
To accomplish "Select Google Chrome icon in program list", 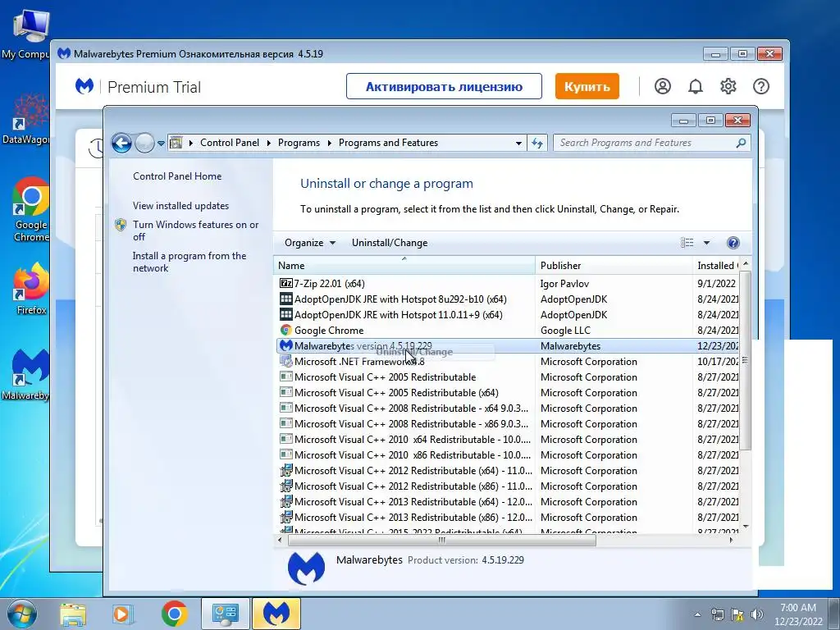I will (286, 330).
